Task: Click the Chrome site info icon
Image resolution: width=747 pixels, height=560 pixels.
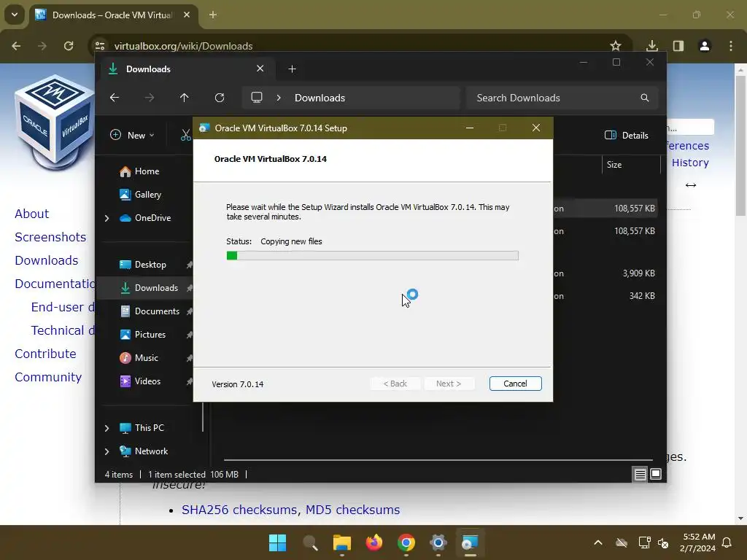Action: click(x=100, y=46)
